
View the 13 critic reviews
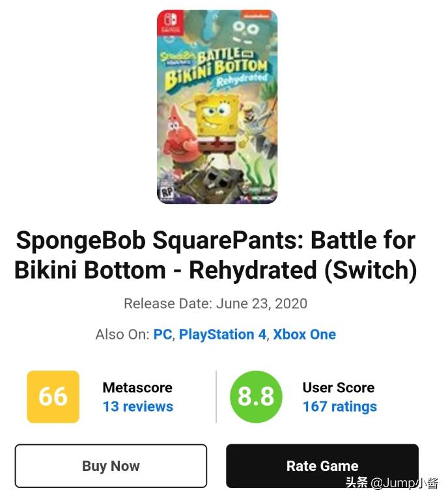[137, 406]
